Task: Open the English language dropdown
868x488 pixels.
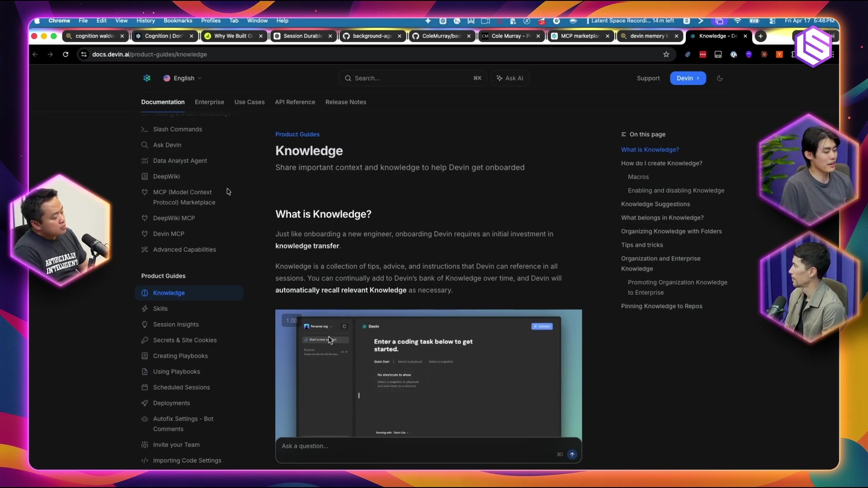Action: [183, 78]
